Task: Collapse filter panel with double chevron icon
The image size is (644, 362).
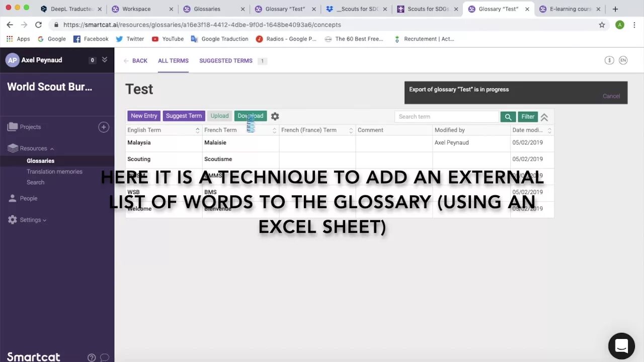Action: (x=544, y=117)
